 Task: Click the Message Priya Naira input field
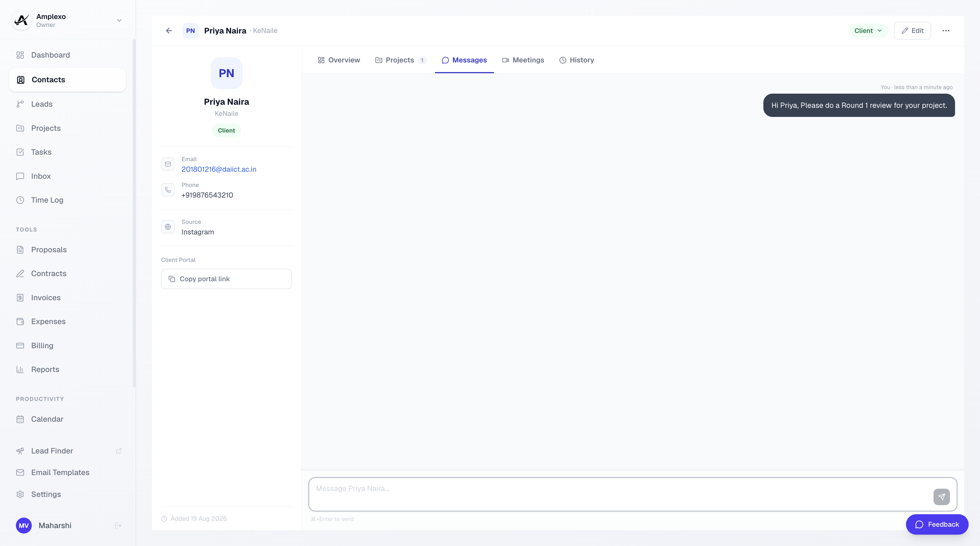click(x=632, y=494)
